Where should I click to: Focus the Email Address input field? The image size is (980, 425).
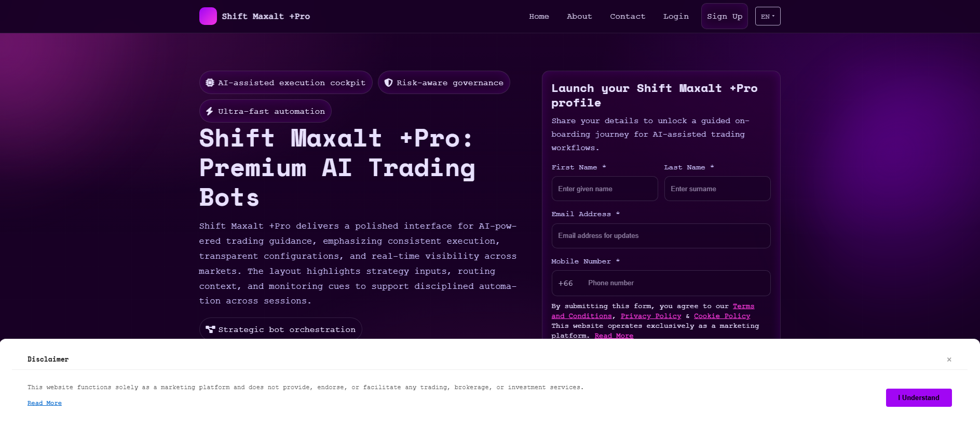pos(661,236)
